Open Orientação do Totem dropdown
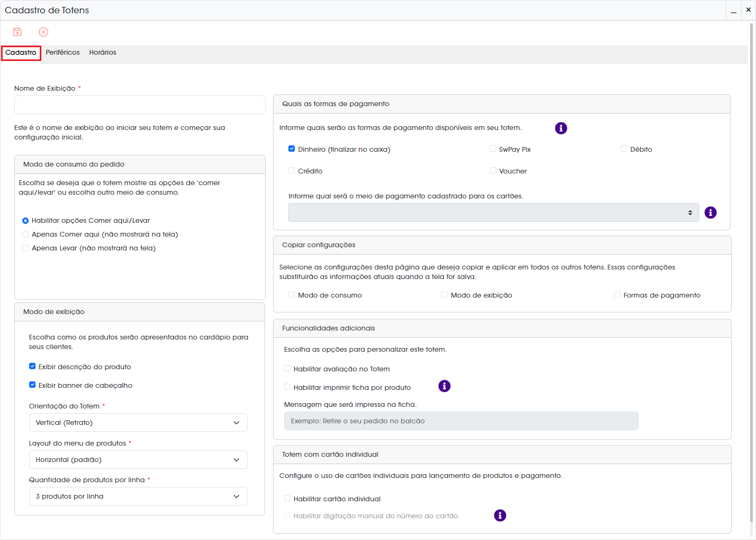This screenshot has height=540, width=756. 138,423
